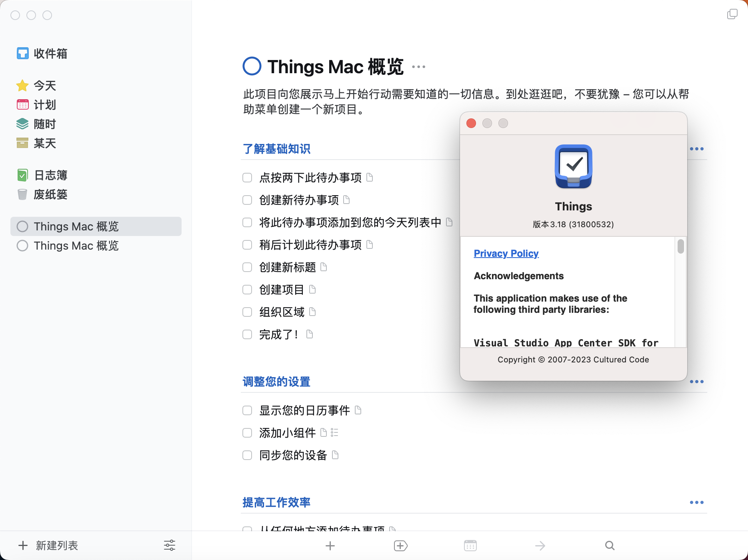Image resolution: width=748 pixels, height=560 pixels.
Task: Click the project description notes text
Action: (x=466, y=102)
